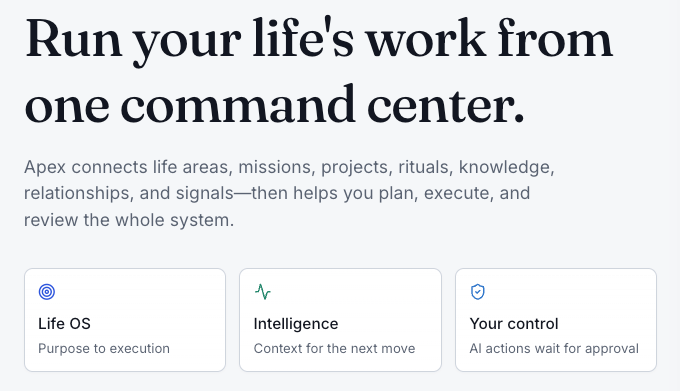Click the blue target icon in Life OS card
680x391 pixels.
[47, 292]
